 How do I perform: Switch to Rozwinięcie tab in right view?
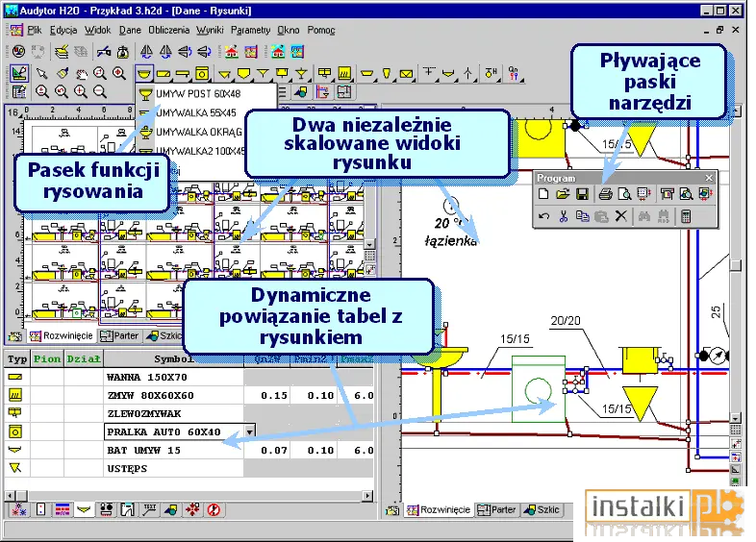click(x=439, y=509)
